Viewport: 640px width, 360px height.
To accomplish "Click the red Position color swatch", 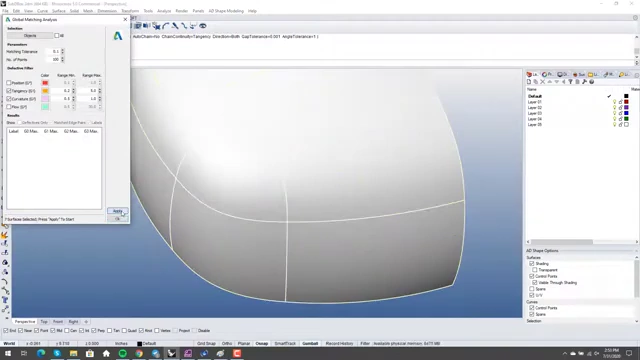I will pos(45,83).
